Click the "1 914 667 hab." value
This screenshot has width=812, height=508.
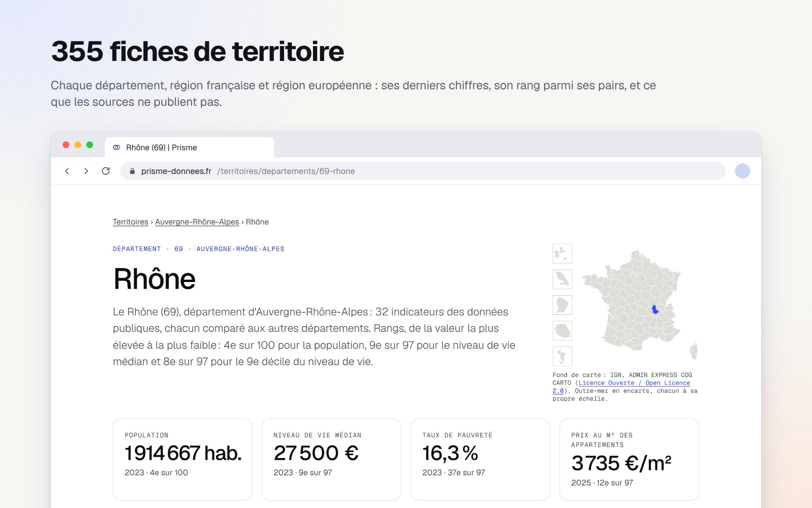(183, 453)
